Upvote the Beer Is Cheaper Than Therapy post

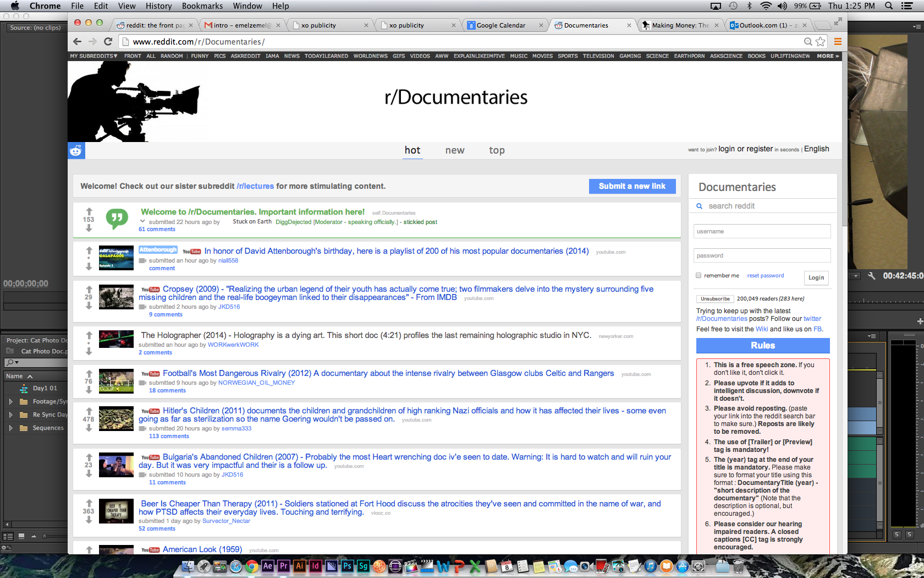click(89, 503)
